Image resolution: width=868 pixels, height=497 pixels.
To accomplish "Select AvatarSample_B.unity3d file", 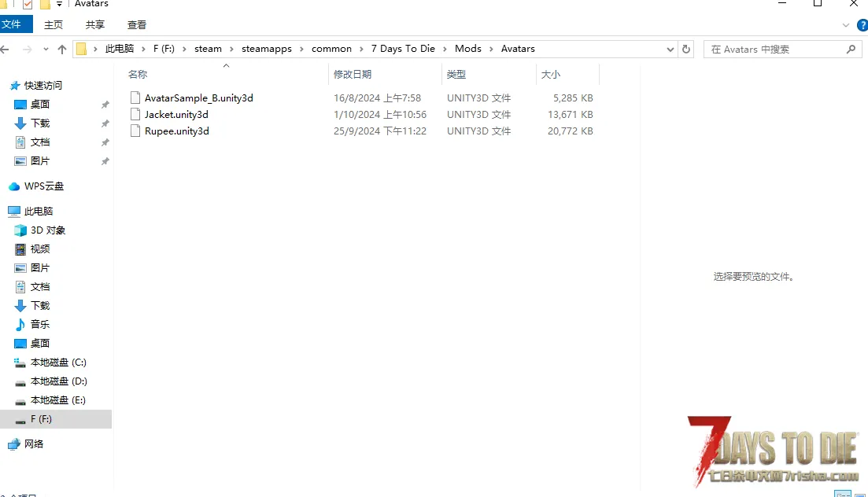I will 199,98.
